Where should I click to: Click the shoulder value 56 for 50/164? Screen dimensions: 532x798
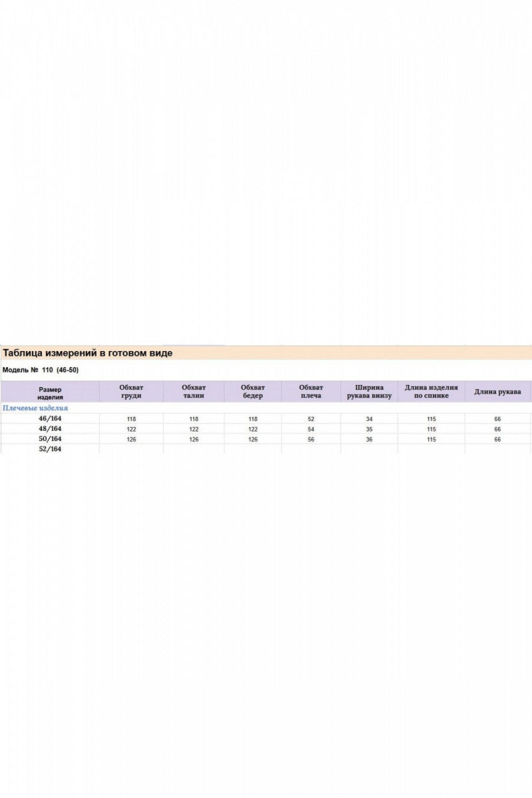point(311,440)
